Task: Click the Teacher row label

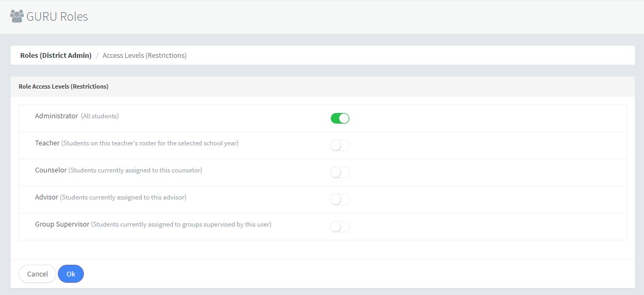Action: click(x=47, y=143)
